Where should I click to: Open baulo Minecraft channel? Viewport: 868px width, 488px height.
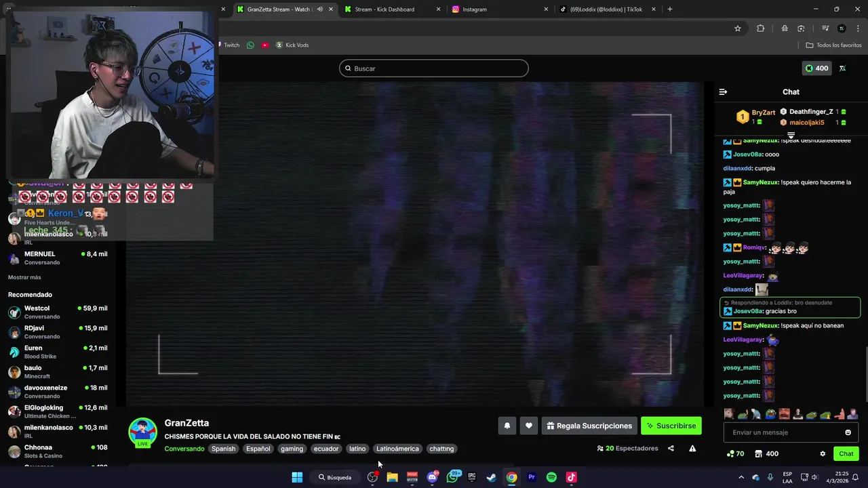point(58,372)
